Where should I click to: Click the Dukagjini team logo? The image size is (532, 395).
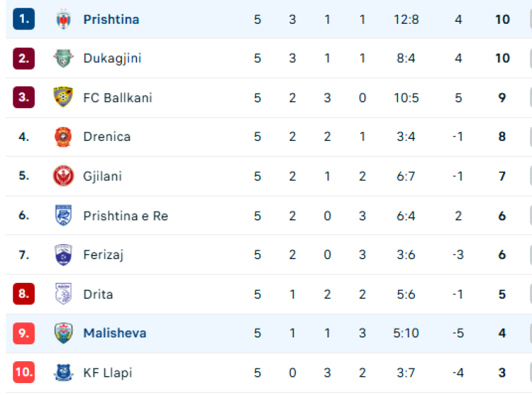point(63,58)
